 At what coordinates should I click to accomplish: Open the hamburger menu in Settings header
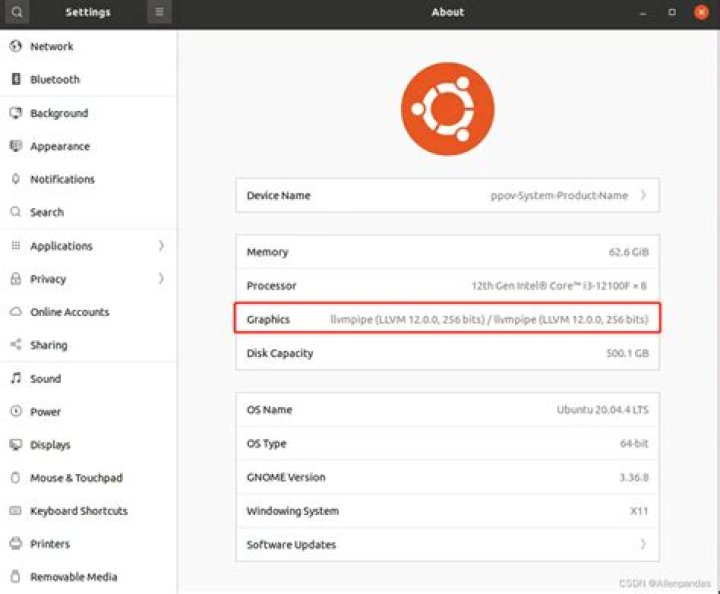click(159, 12)
